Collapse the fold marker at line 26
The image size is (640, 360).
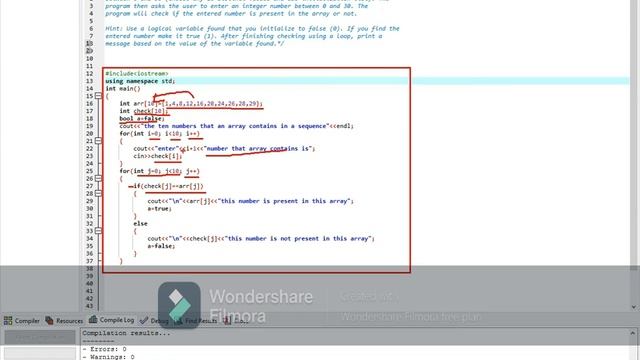pyautogui.click(x=98, y=178)
